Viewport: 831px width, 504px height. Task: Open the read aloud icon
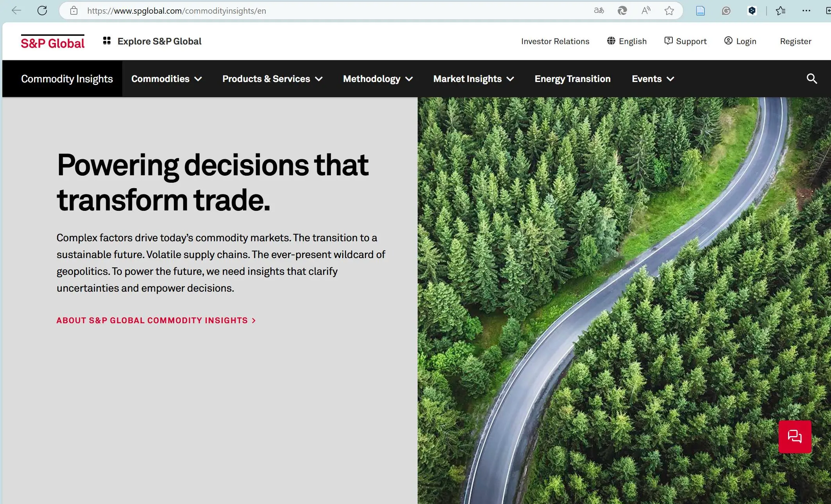[x=646, y=11]
